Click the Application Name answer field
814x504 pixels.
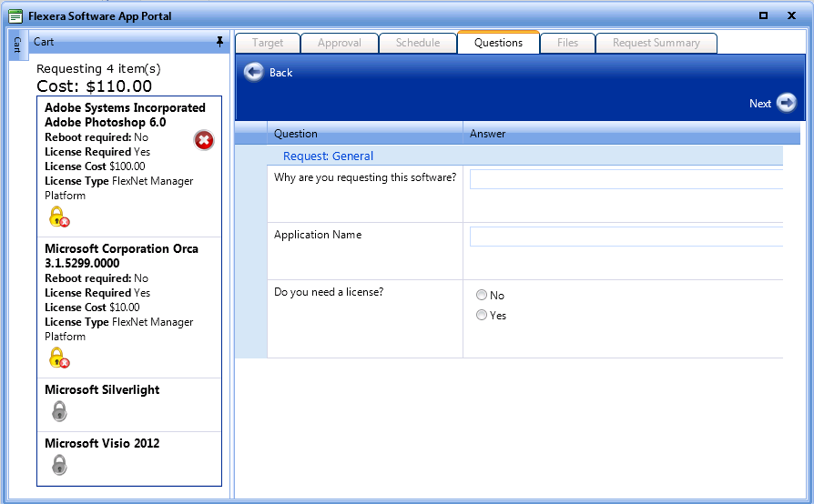(x=626, y=237)
